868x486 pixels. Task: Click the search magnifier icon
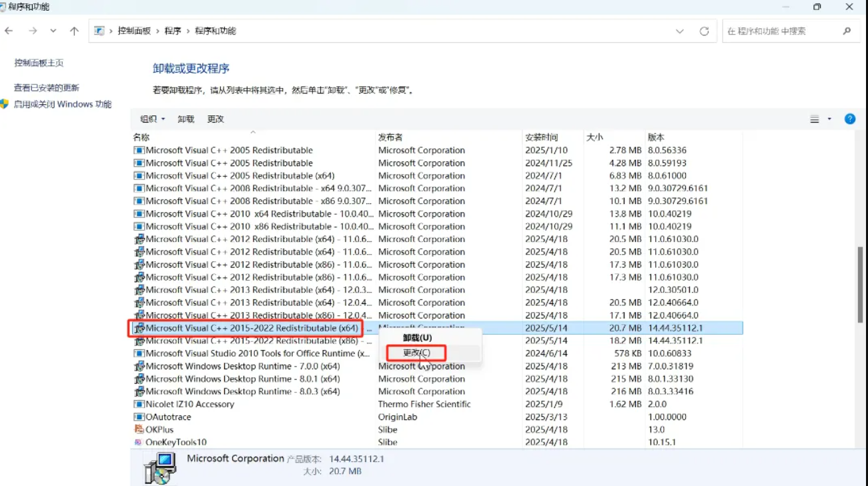(847, 31)
